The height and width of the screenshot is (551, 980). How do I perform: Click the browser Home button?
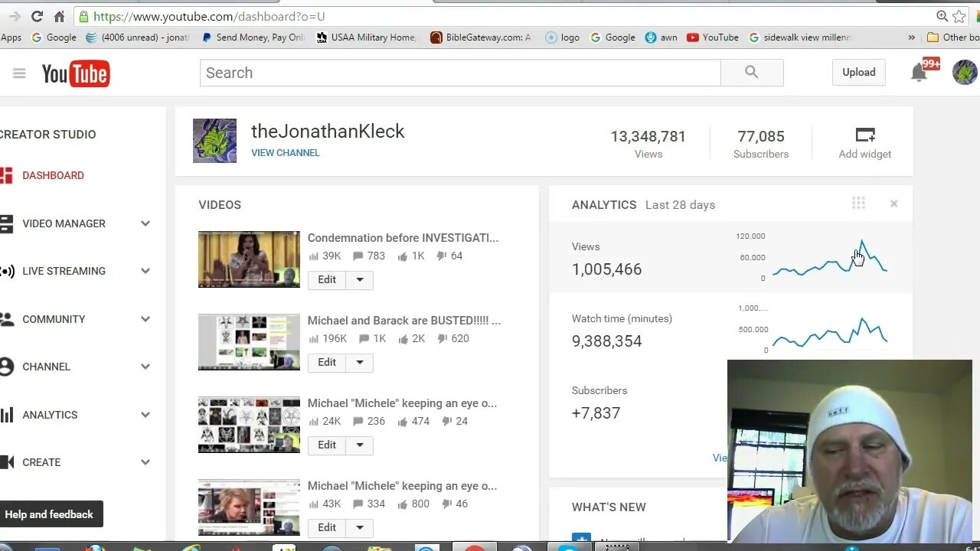(x=60, y=16)
